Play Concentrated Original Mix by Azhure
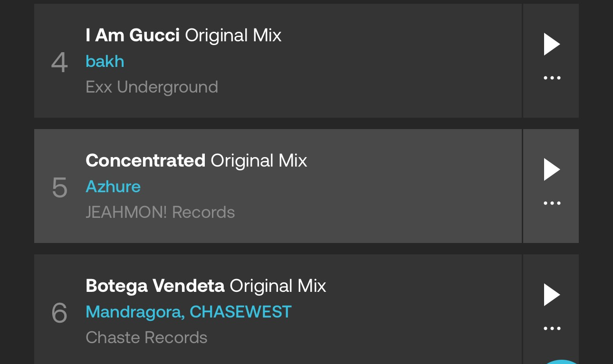This screenshot has height=364, width=613. [552, 169]
